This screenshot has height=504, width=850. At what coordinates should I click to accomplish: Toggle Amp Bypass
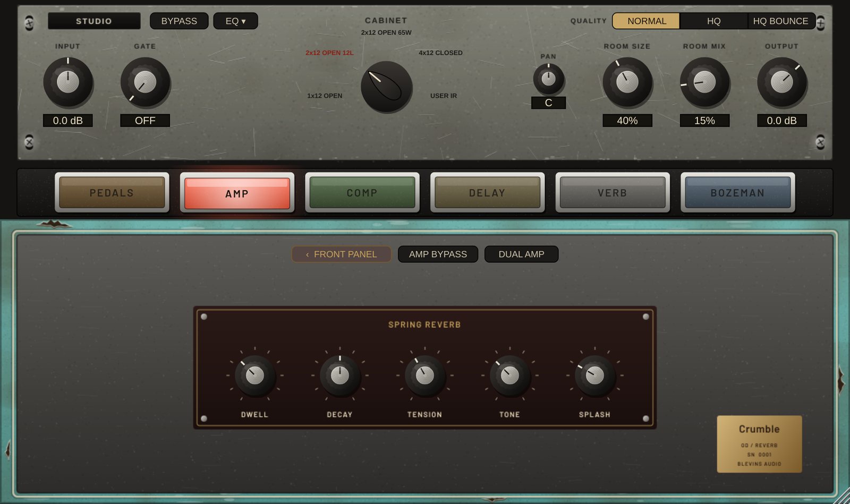438,254
